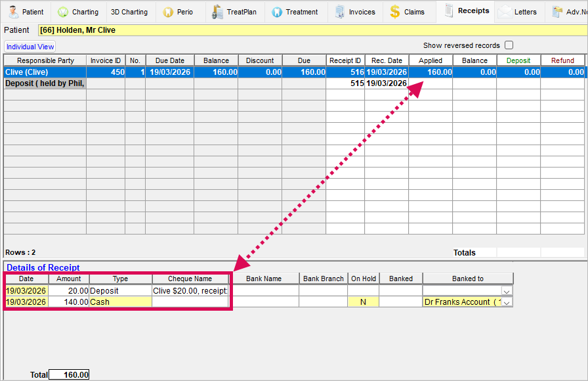Click the Cash type cell

pyautogui.click(x=120, y=302)
